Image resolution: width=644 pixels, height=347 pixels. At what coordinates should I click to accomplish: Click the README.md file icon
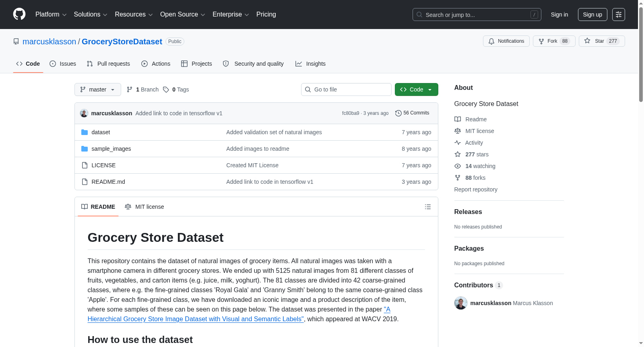[x=85, y=182]
